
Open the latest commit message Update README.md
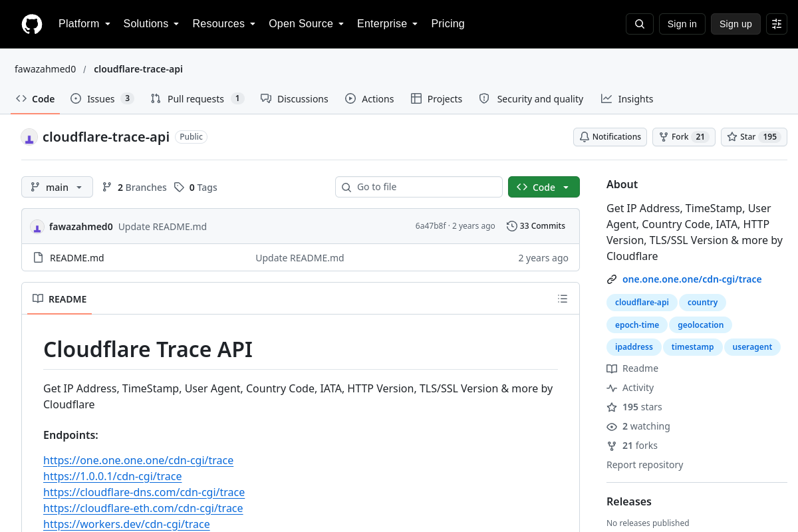tap(162, 226)
